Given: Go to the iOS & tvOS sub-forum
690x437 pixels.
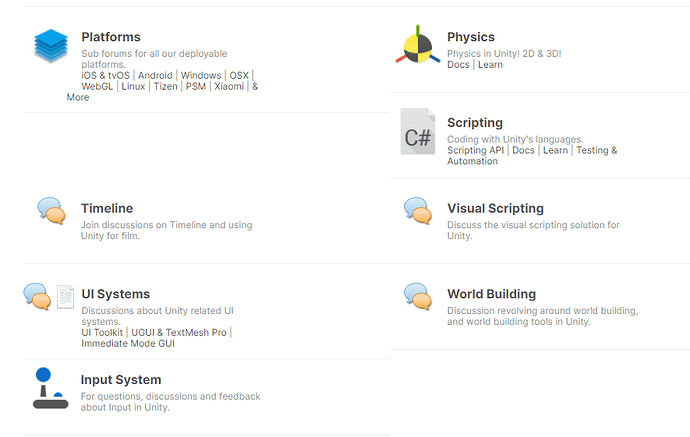Looking at the screenshot, I should click(105, 75).
